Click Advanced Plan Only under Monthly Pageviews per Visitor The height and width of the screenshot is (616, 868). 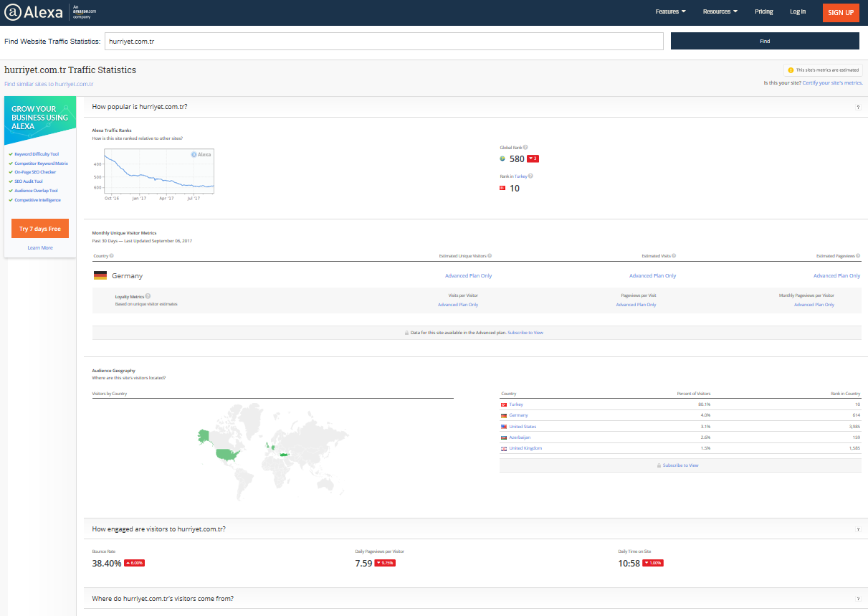[814, 305]
